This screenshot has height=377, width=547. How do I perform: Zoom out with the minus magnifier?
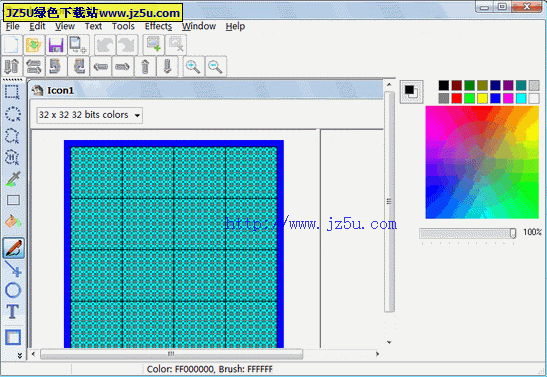point(216,66)
